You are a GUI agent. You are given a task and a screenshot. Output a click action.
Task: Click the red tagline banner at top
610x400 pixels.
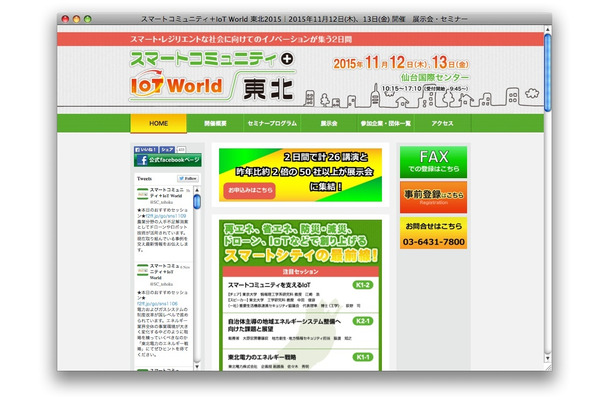(x=300, y=39)
